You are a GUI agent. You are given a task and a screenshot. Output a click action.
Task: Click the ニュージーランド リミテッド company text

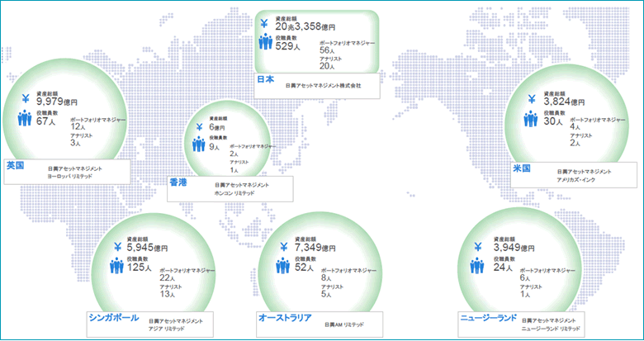pyautogui.click(x=551, y=329)
